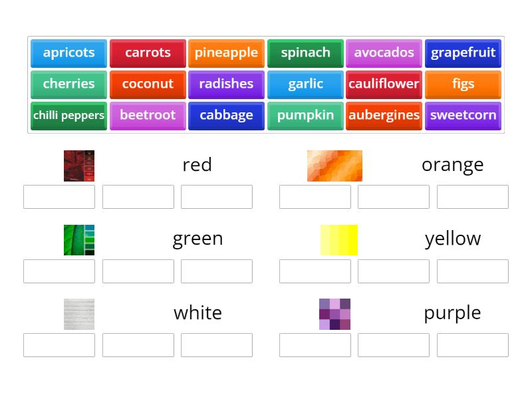532x399 pixels.
Task: Select the spinach tile
Action: coord(305,53)
